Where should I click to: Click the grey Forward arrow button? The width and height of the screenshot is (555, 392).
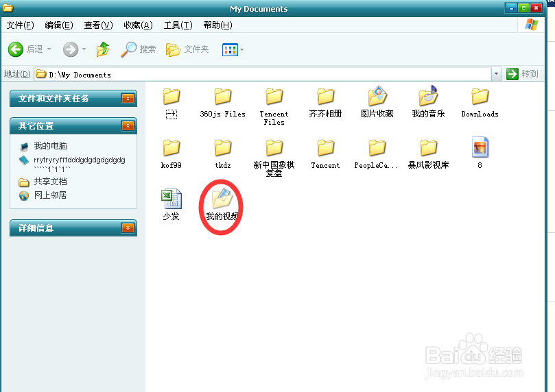point(71,49)
